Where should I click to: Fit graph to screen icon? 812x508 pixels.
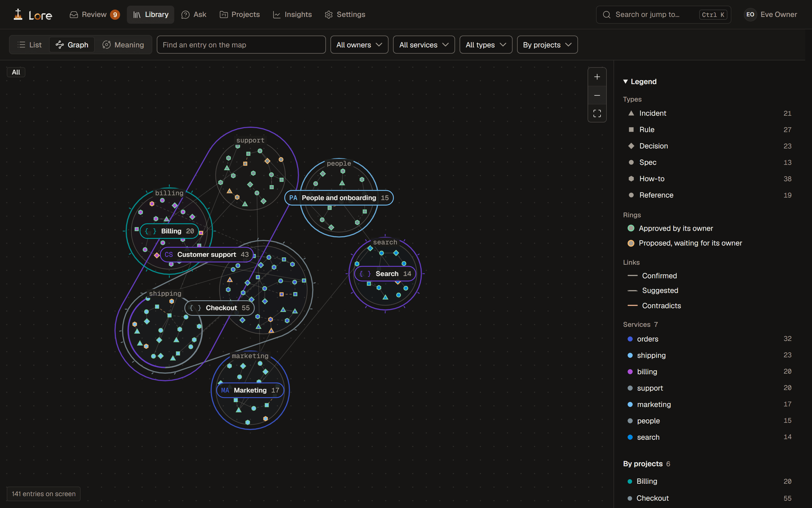point(597,113)
